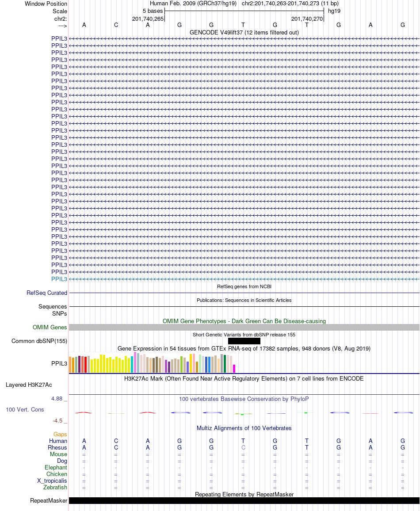Select the Dog alignment row label

(62, 461)
